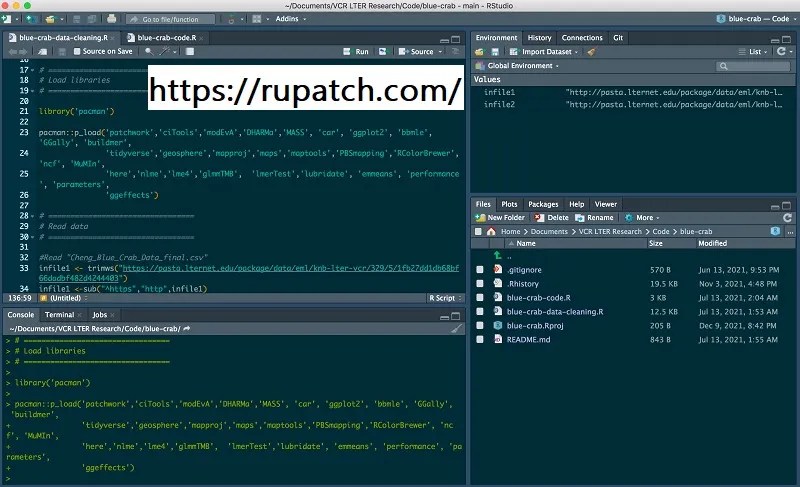This screenshot has height=487, width=800.
Task: Click the Re-run previous code region icon
Action: 383,52
